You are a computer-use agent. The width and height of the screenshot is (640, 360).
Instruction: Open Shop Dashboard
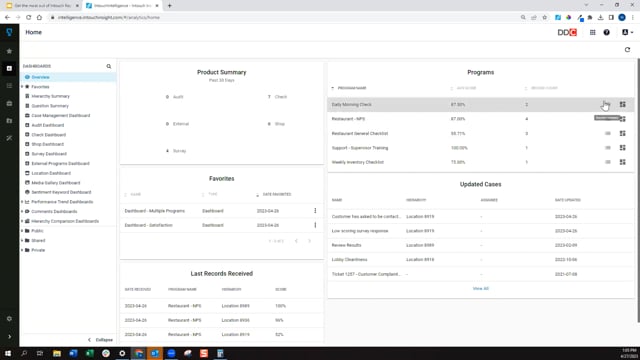(x=47, y=144)
